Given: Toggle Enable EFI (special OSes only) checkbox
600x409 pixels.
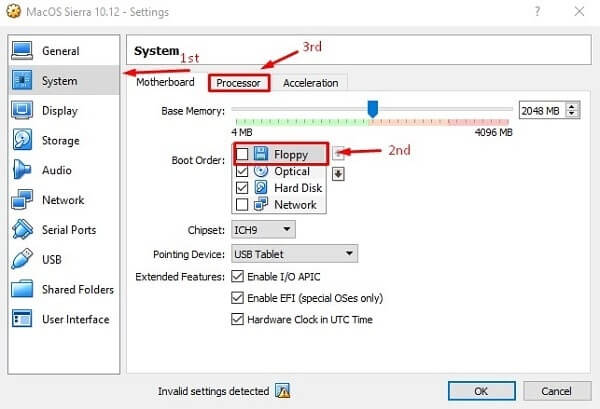Looking at the screenshot, I should (237, 298).
